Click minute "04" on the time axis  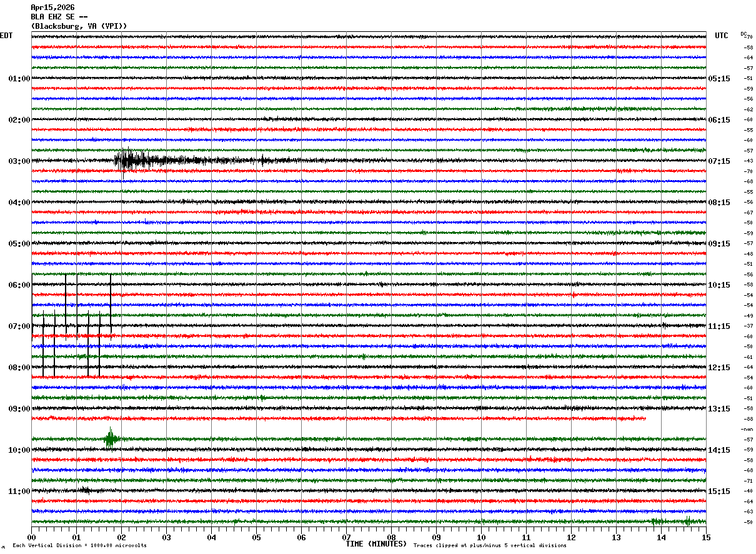211,537
